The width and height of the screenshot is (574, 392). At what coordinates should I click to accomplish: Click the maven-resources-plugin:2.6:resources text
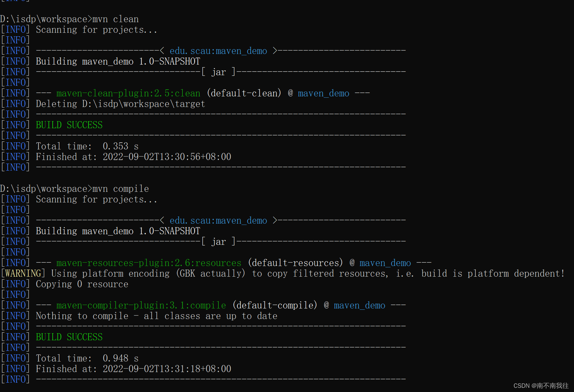(x=148, y=263)
